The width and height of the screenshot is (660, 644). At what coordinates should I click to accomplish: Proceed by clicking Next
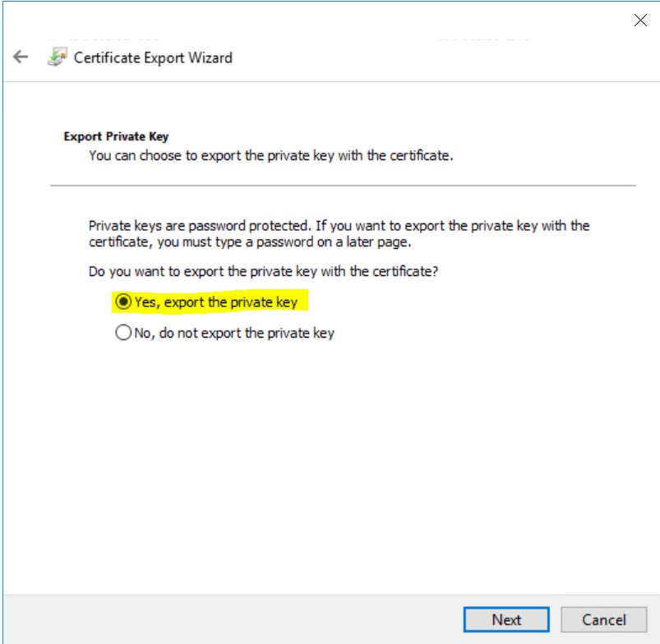point(506,619)
